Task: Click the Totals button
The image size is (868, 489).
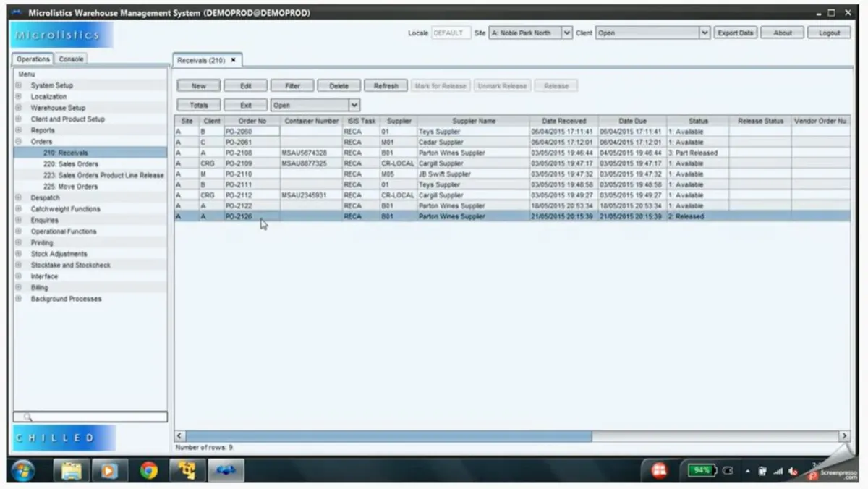Action: (x=199, y=106)
